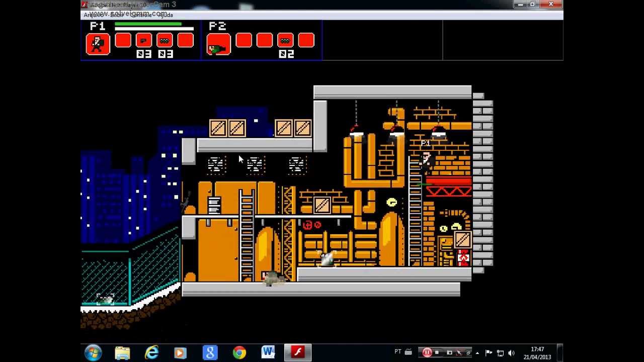This screenshot has width=644, height=362.
Task: Click the PT language indicator
Action: coord(398,352)
